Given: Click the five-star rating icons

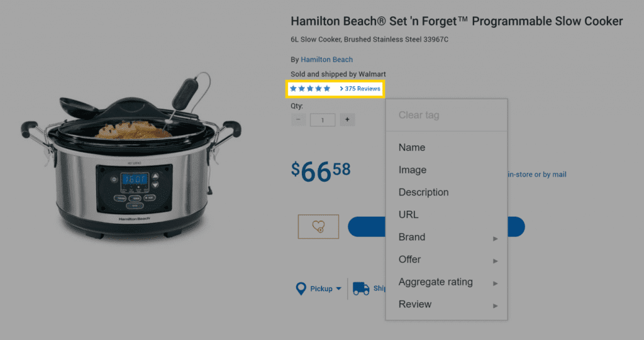Looking at the screenshot, I should click(x=310, y=89).
